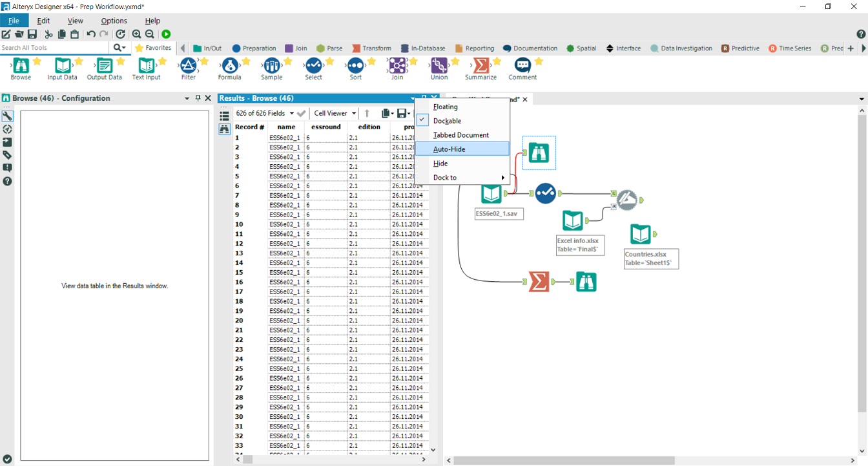868x466 pixels.
Task: Select the Union tool icon
Action: pyautogui.click(x=439, y=66)
